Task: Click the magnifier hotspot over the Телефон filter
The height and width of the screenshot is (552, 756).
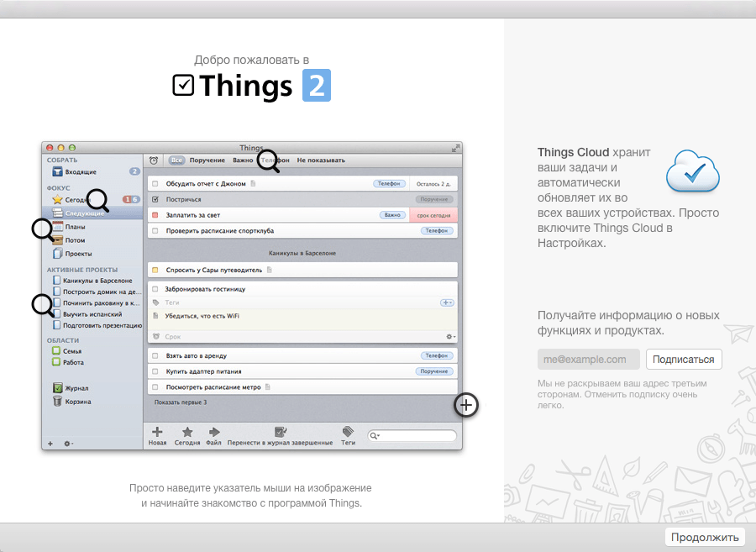Action: coord(267,160)
